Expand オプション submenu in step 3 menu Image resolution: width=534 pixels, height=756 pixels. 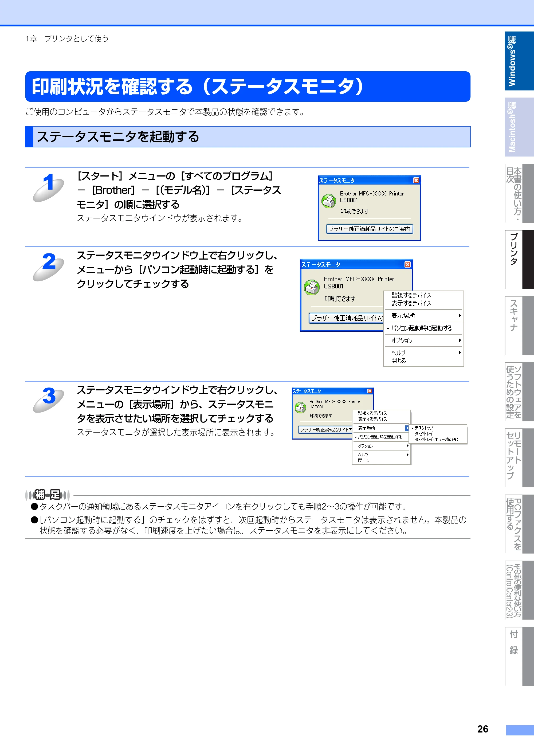pyautogui.click(x=381, y=446)
